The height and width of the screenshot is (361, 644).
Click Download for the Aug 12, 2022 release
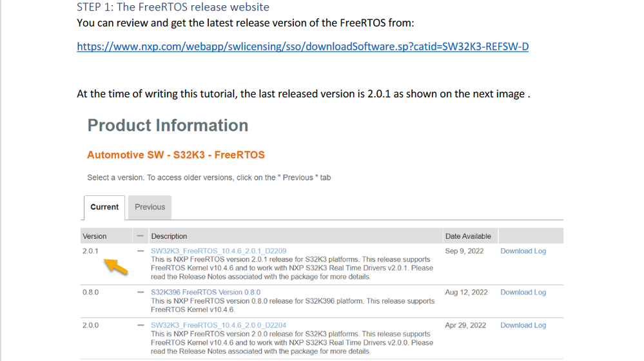516,293
